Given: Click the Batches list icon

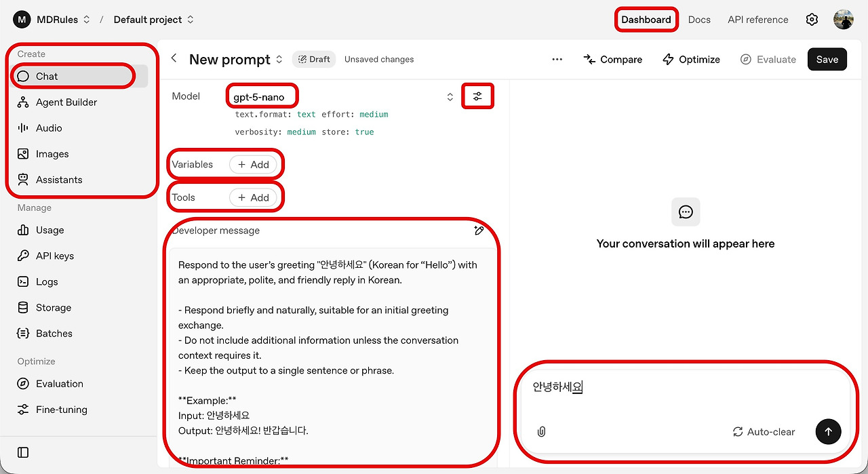Looking at the screenshot, I should click(24, 333).
